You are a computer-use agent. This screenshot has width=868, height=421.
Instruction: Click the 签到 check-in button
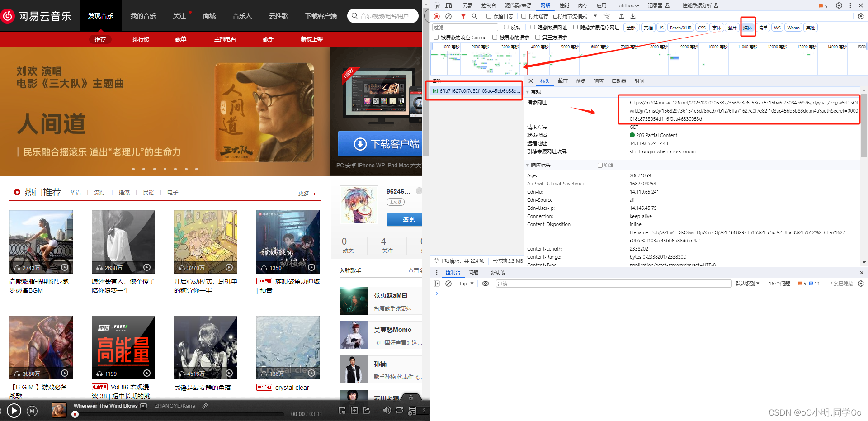tap(405, 219)
